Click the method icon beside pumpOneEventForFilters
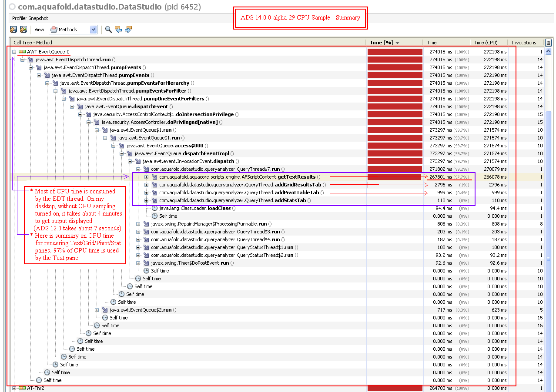 click(x=72, y=99)
